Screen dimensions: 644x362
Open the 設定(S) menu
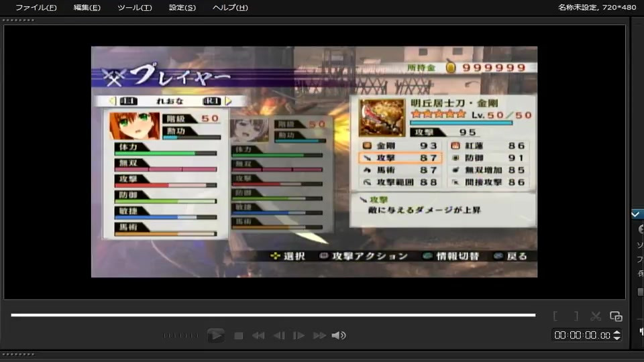182,7
